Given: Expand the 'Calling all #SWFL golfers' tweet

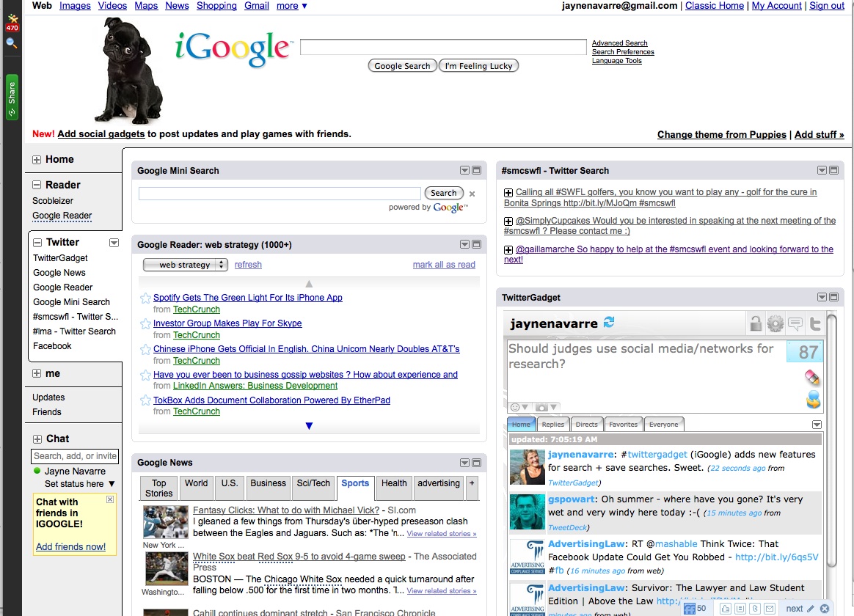Looking at the screenshot, I should pyautogui.click(x=508, y=193).
